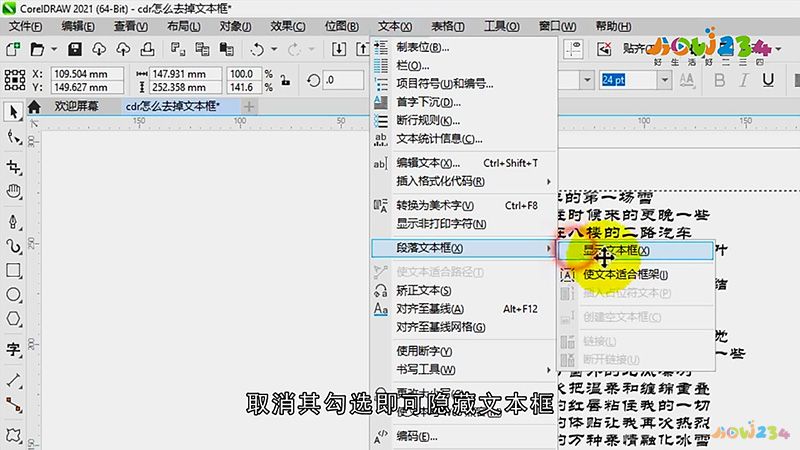Switch to the 欢迎屏幕 tab

(x=77, y=106)
